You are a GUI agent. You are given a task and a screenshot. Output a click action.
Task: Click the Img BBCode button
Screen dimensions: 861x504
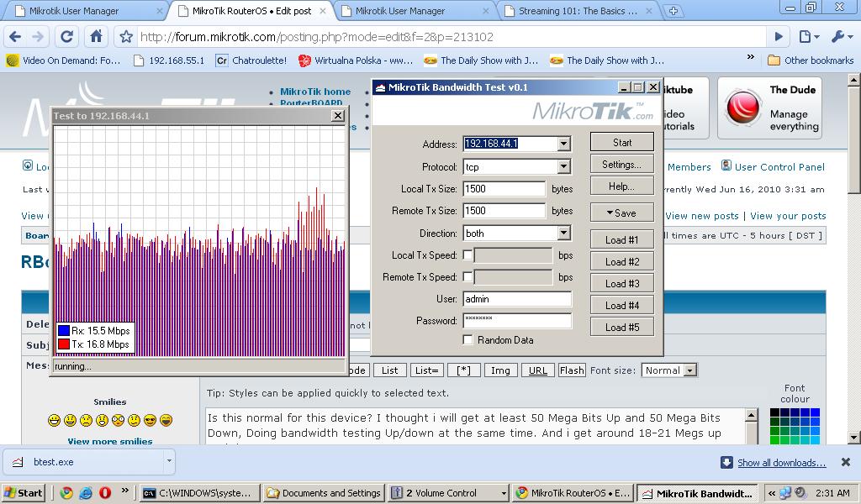[500, 370]
